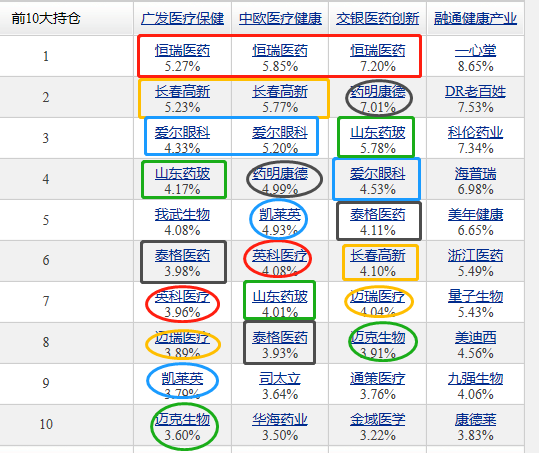
Task: Click 山东药玻 with 5.78% holding
Action: tap(378, 133)
